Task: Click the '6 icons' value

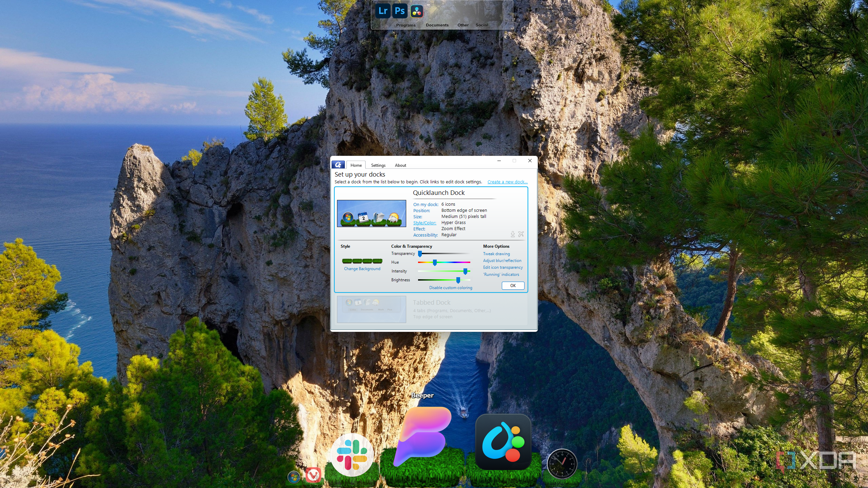Action: (448, 204)
